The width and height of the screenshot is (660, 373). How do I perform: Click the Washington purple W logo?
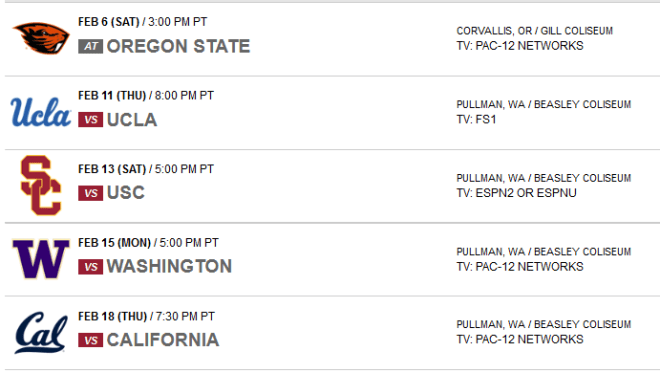[x=41, y=258]
